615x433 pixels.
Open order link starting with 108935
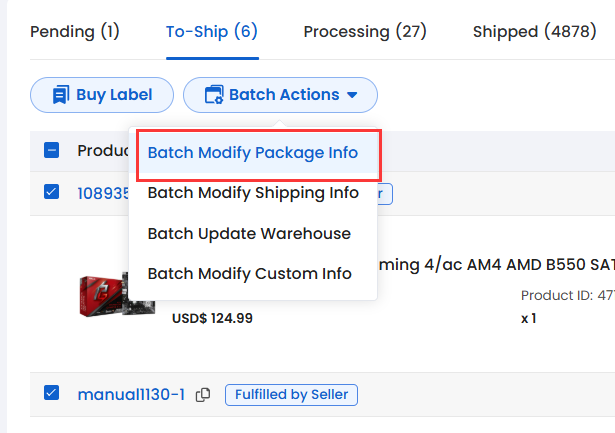(104, 193)
